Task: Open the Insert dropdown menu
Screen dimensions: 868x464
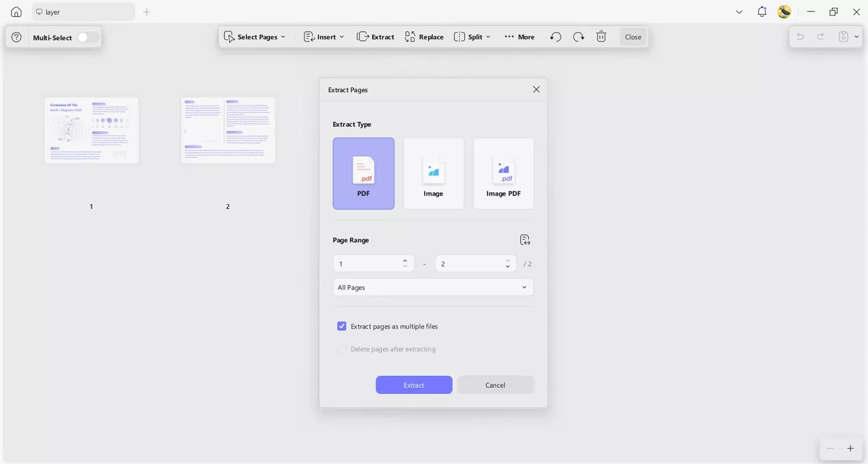Action: [324, 37]
